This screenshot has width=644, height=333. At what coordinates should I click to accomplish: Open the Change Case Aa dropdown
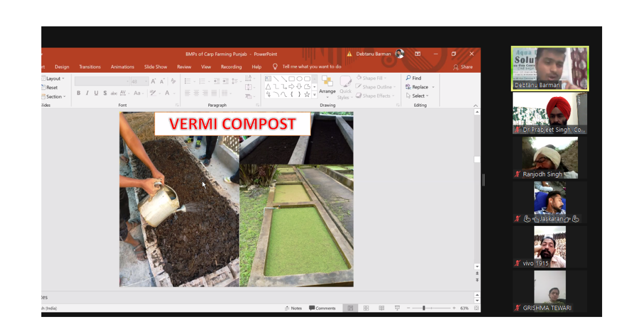(139, 93)
